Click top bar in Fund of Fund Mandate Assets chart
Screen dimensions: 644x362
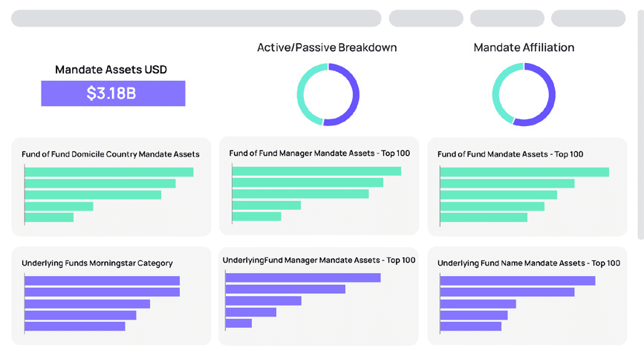tap(524, 172)
